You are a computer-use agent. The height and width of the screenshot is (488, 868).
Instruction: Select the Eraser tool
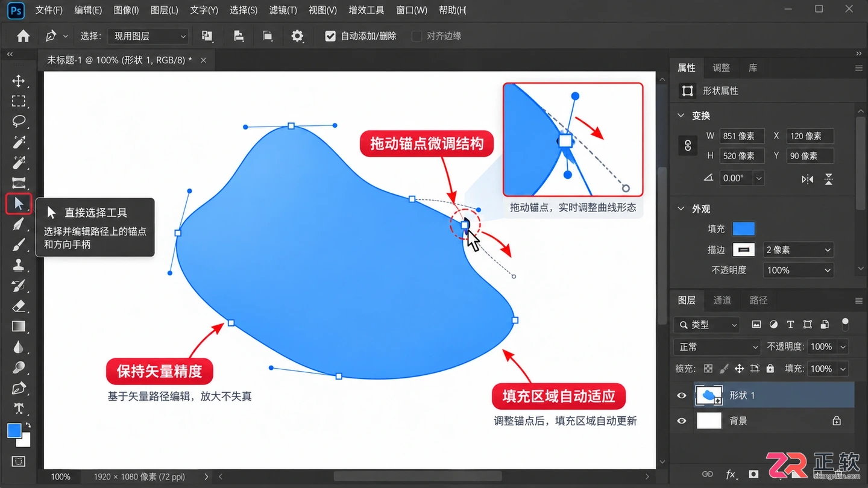19,306
